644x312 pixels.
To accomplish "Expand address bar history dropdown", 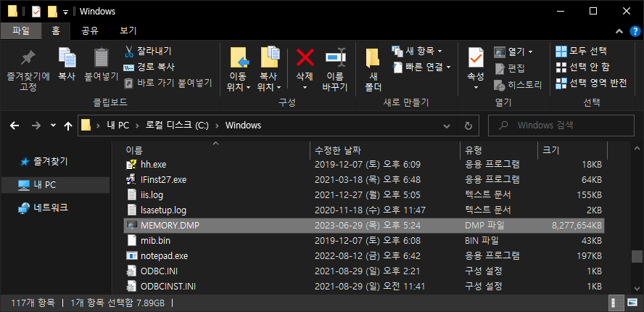I will 447,126.
